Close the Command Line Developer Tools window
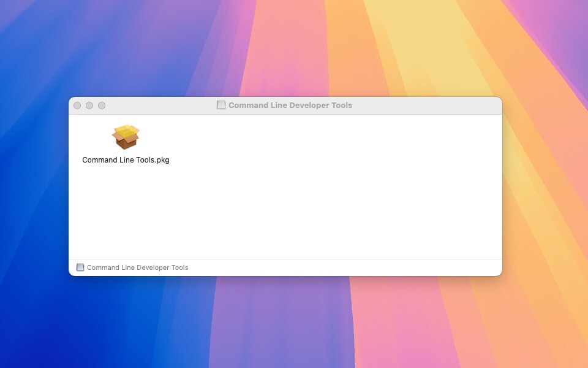Viewport: 588px width, 368px height. coord(77,105)
